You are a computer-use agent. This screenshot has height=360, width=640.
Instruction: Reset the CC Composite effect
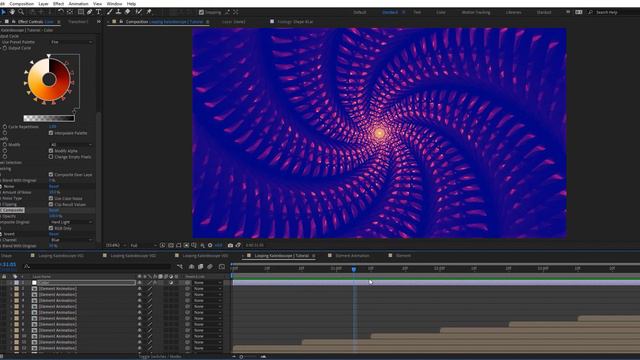(54, 210)
